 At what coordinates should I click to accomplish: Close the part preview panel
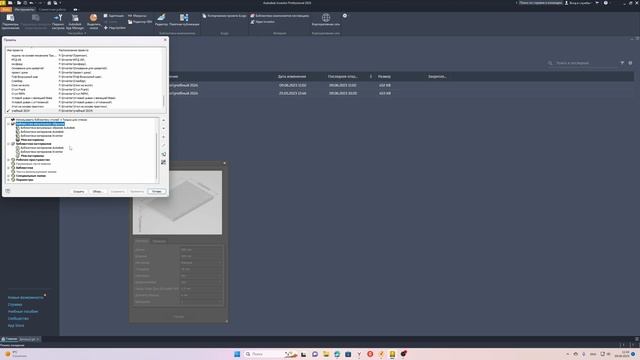[224, 163]
